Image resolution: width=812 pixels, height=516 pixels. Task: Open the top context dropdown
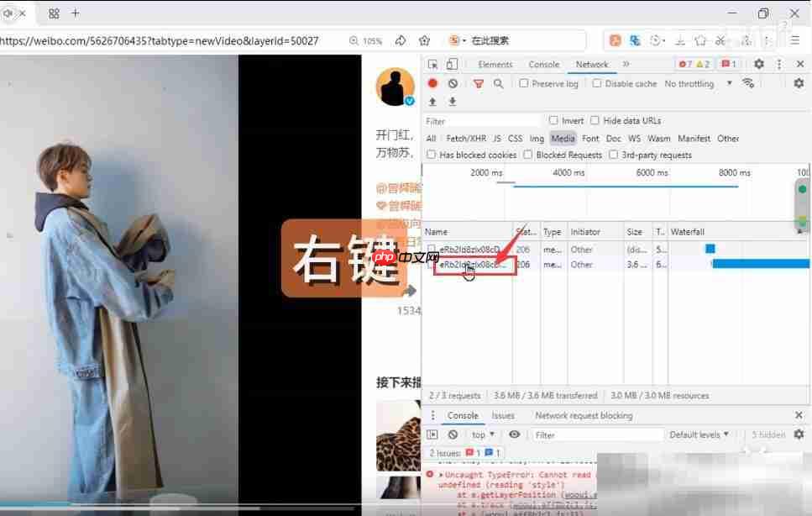[x=483, y=434]
